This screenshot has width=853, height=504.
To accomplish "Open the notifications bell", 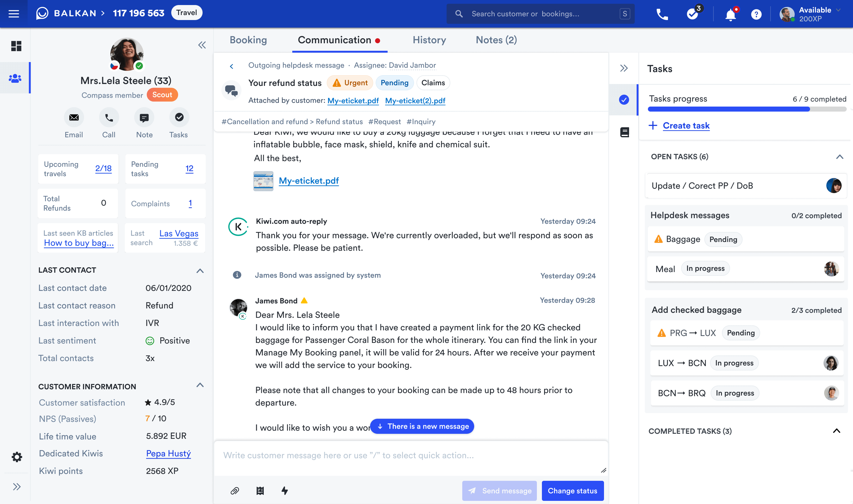I will [x=730, y=14].
